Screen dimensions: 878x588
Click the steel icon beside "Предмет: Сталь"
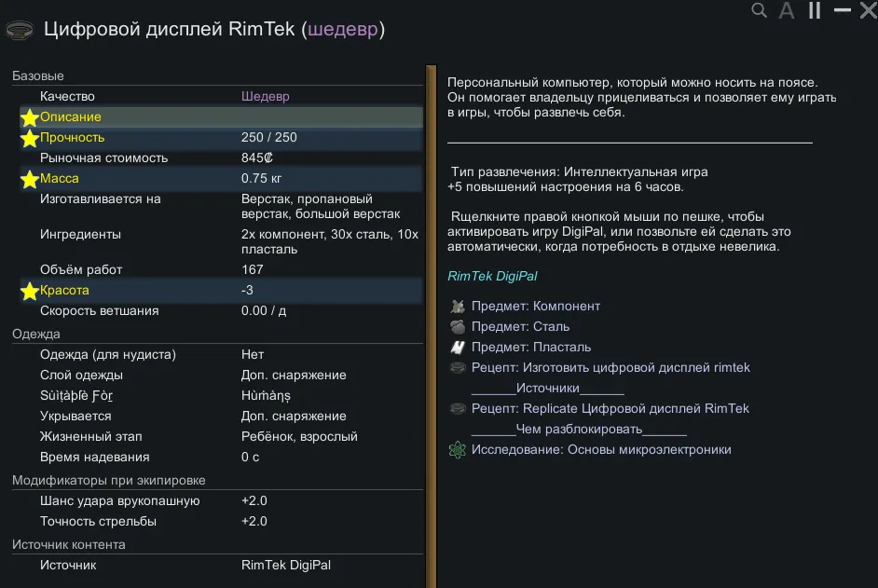(x=457, y=327)
